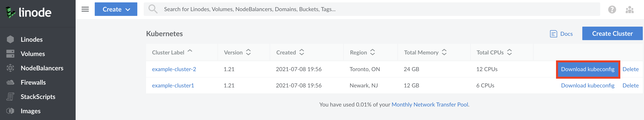Image resolution: width=644 pixels, height=120 pixels.
Task: Download kubeconfig for example-cluster1
Action: point(587,85)
